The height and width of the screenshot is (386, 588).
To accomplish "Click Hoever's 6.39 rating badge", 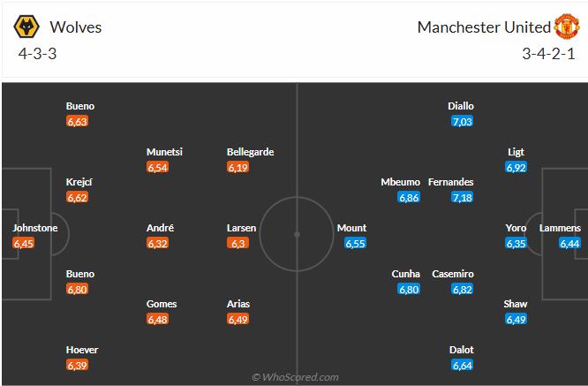I will pyautogui.click(x=78, y=365).
